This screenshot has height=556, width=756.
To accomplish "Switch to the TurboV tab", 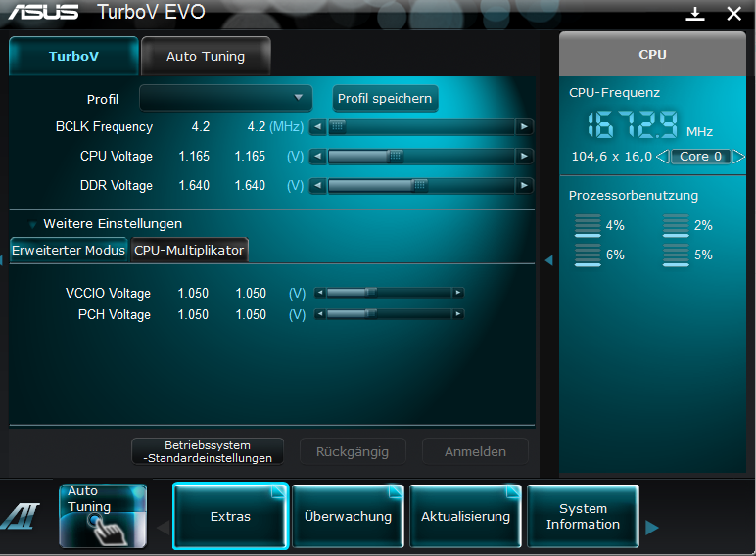I will pos(73,57).
